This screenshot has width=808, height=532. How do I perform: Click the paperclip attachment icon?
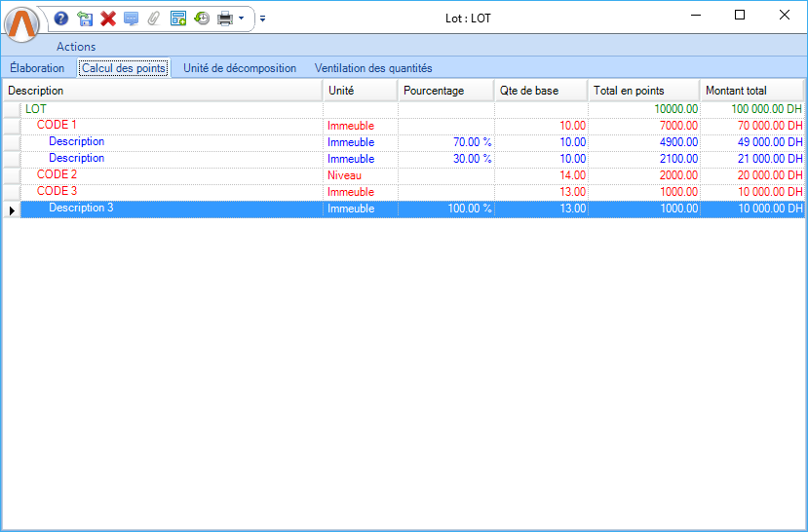pyautogui.click(x=153, y=19)
